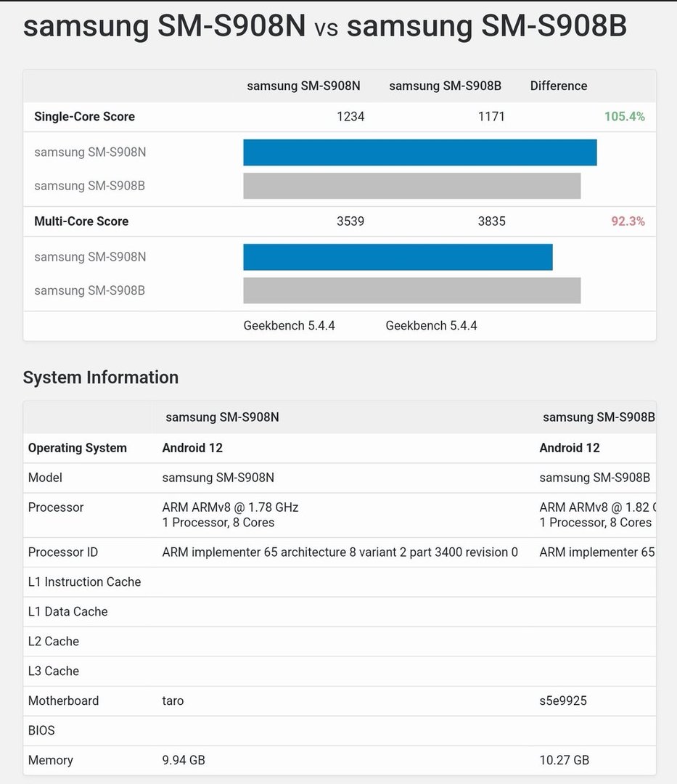The width and height of the screenshot is (677, 784).
Task: Click Android 12 in the SM-S908B column
Action: (x=570, y=448)
